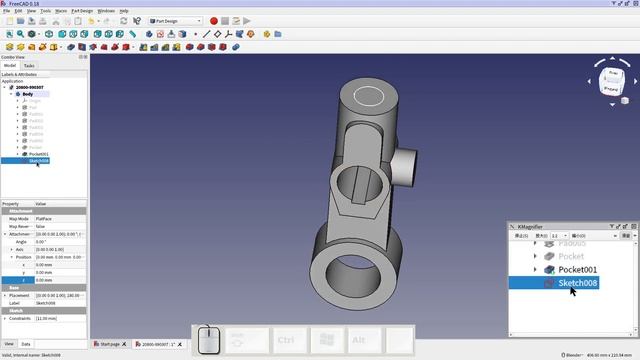Run the macro with the play triangle icon
The image size is (640, 360).
coord(247,21)
